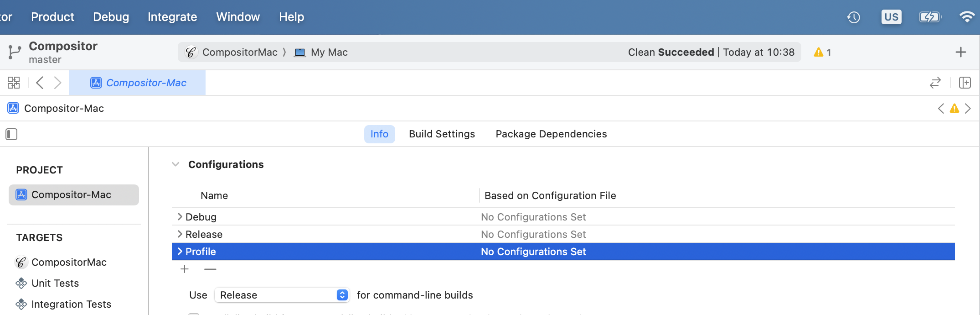Screen dimensions: 980x315
Task: Select the Unit Tests target
Action: [x=55, y=283]
